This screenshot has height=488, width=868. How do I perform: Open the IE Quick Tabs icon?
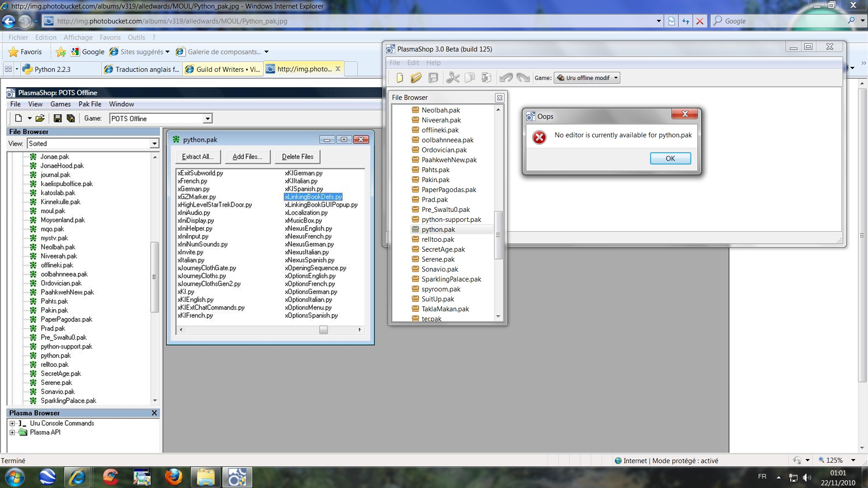pyautogui.click(x=9, y=69)
